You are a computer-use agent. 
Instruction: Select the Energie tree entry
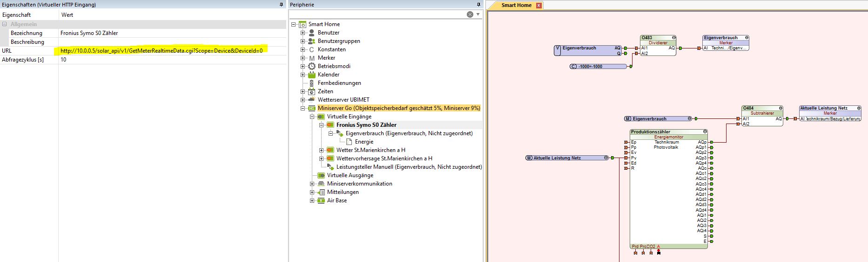coord(364,142)
